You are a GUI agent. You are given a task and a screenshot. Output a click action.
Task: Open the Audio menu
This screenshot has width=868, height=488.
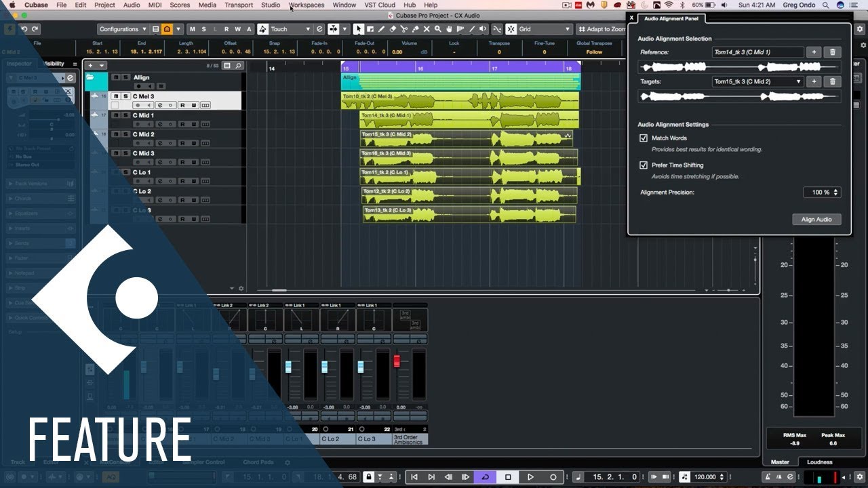click(x=132, y=5)
